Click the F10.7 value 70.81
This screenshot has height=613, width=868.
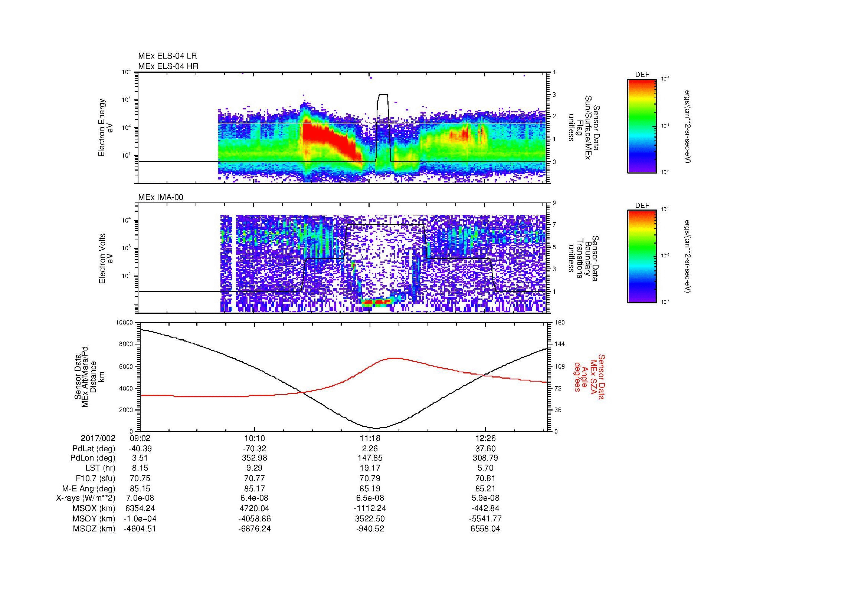coord(485,478)
